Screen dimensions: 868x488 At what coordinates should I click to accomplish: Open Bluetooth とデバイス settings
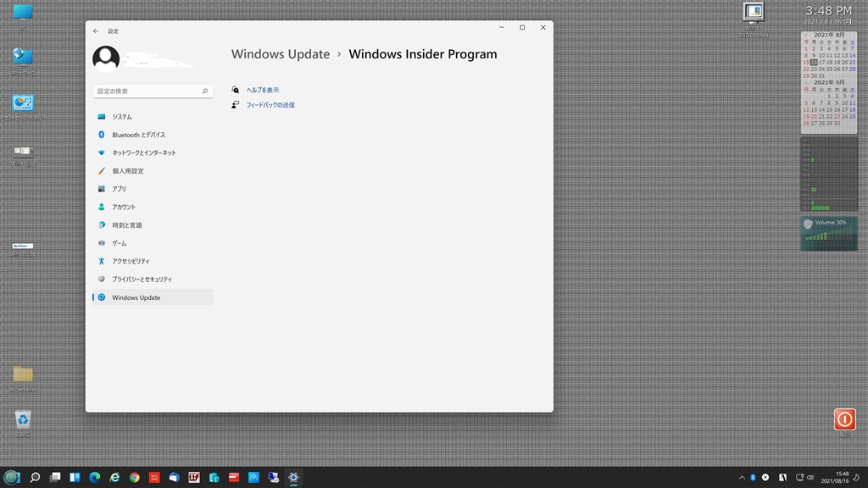[x=153, y=135]
